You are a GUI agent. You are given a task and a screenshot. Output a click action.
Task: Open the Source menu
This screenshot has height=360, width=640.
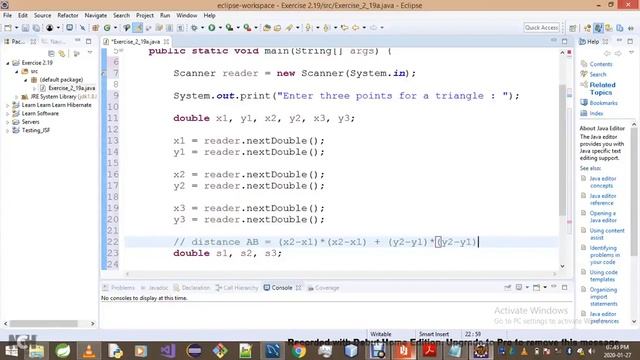pyautogui.click(x=42, y=16)
